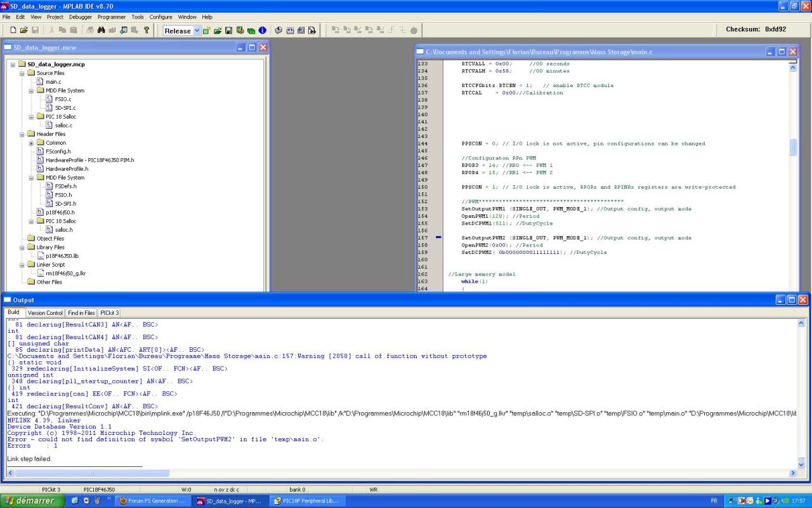Click the Cut scissors toolbar icon

(51, 30)
